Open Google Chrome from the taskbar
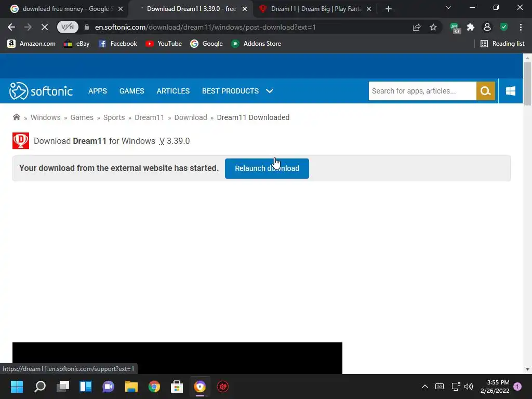 154,387
